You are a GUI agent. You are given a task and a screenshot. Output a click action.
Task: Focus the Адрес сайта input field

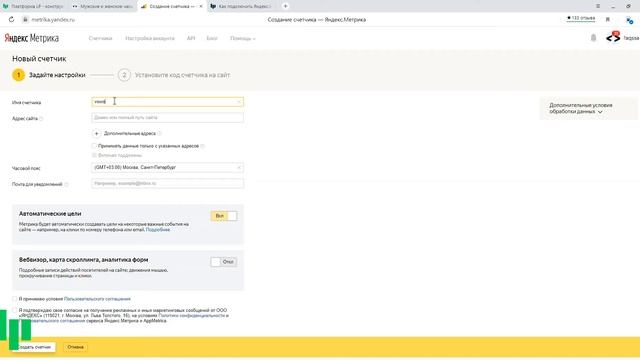coord(168,118)
